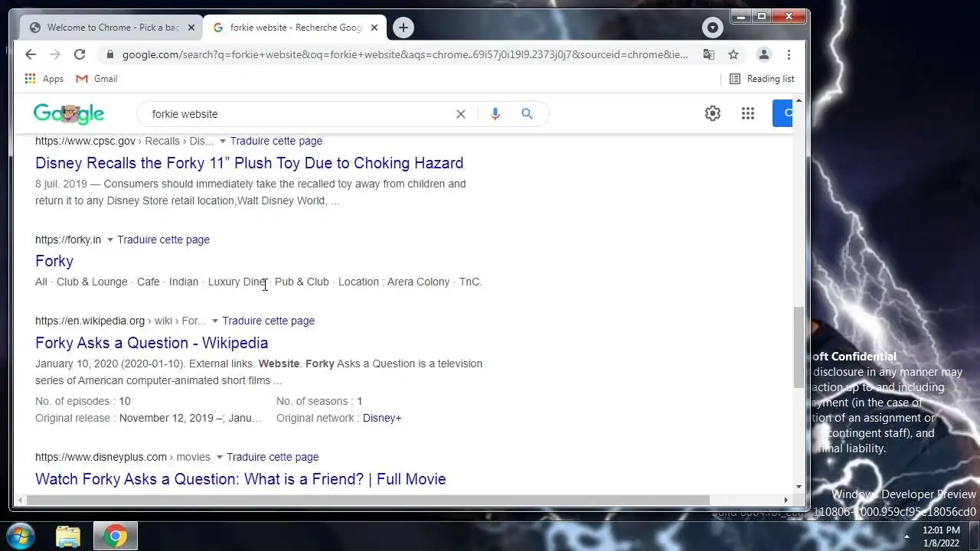Expand the wikipedia result options arrow

tap(215, 321)
